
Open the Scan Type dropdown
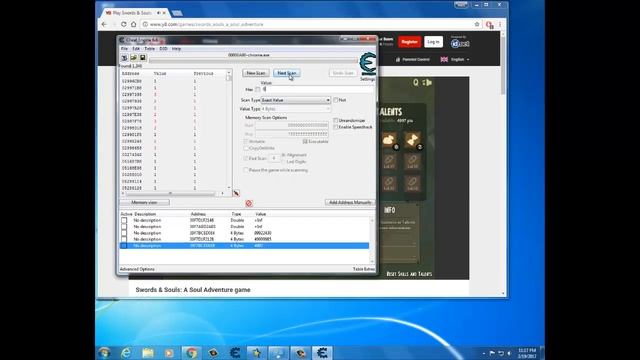click(x=296, y=100)
